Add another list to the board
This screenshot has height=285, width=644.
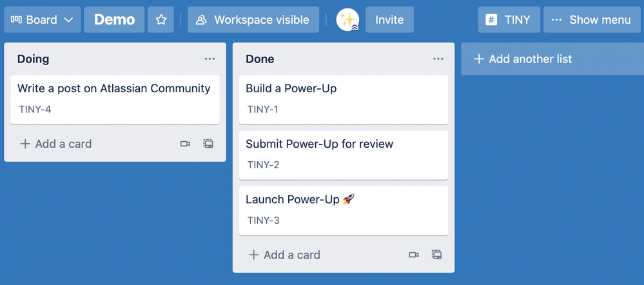pyautogui.click(x=552, y=59)
